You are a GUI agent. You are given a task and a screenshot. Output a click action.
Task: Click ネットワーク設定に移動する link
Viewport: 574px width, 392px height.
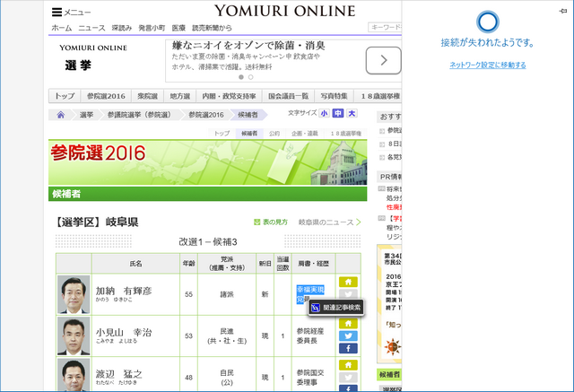pyautogui.click(x=488, y=65)
